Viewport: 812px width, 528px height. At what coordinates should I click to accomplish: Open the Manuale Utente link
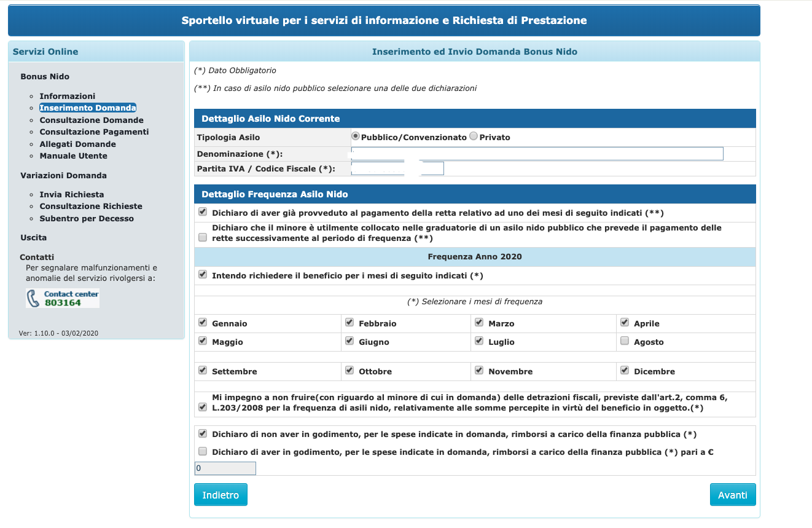73,156
